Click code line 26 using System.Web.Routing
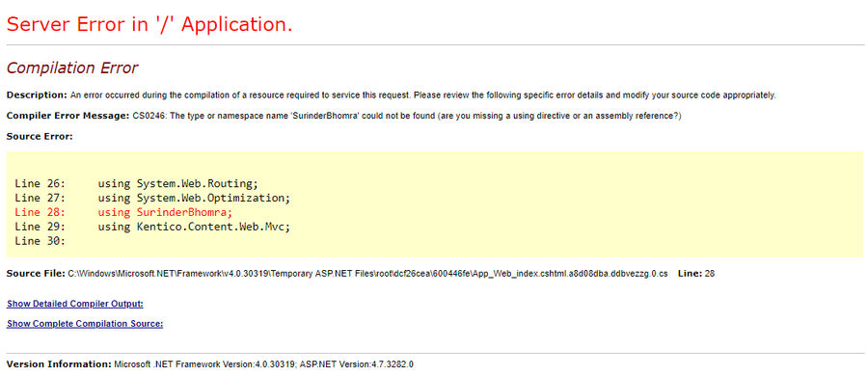The height and width of the screenshot is (376, 868). pos(137,183)
